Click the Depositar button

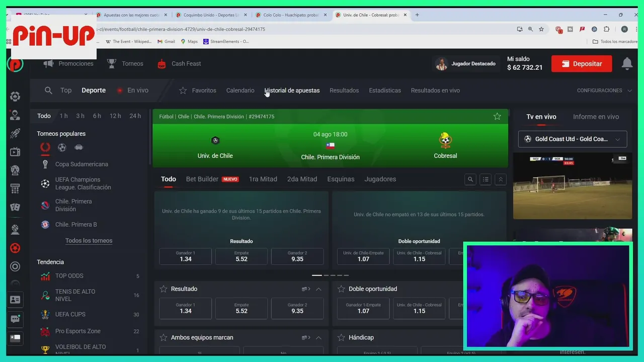582,64
